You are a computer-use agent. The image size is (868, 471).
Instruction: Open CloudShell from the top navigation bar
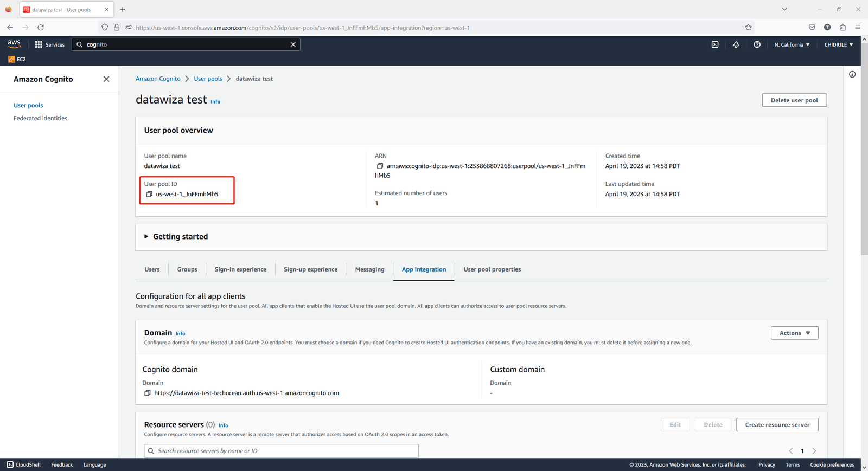(715, 44)
